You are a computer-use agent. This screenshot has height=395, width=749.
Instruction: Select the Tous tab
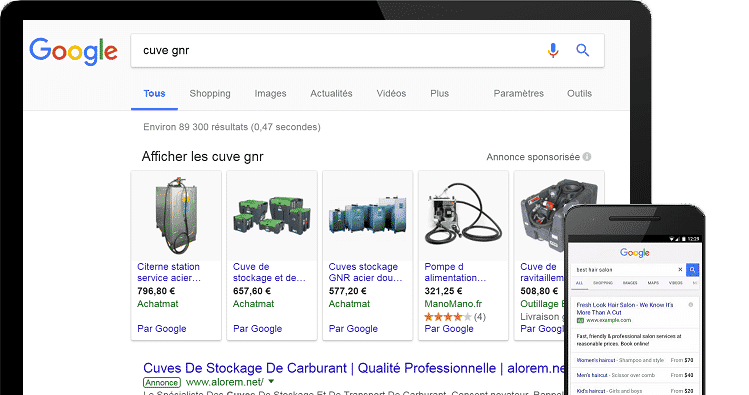[x=154, y=94]
